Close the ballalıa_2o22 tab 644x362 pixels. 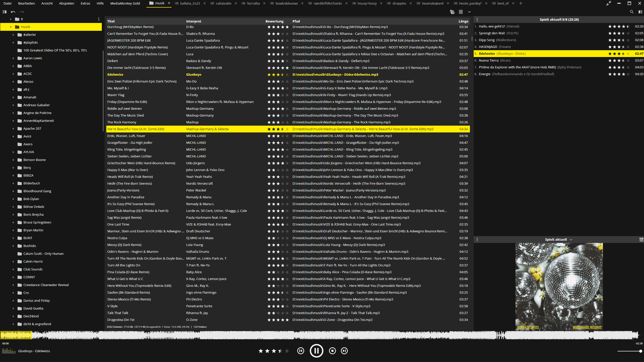click(x=205, y=3)
